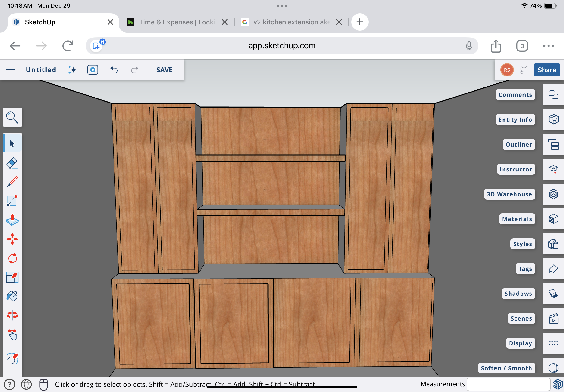
Task: Open the Scenes panel icon
Action: (553, 318)
